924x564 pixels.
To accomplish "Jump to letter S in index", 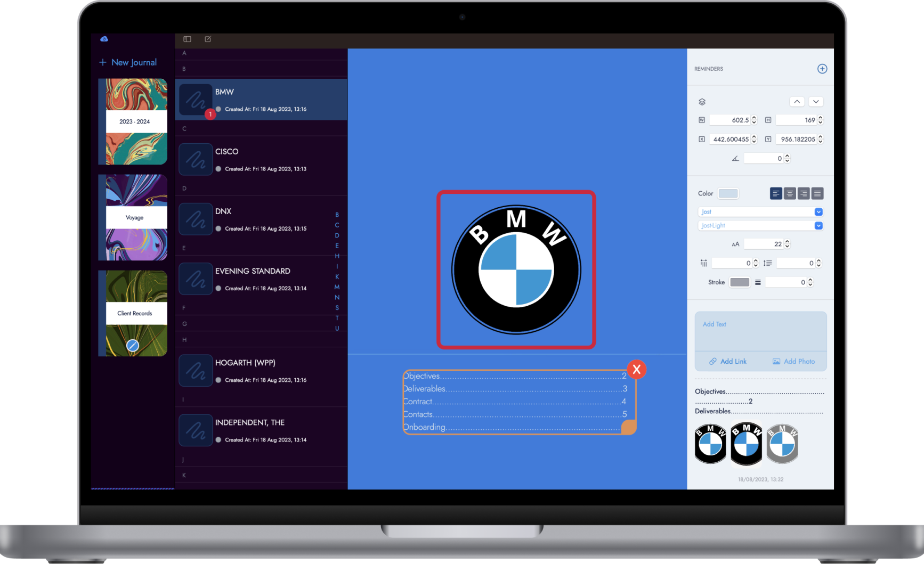I will pyautogui.click(x=337, y=308).
